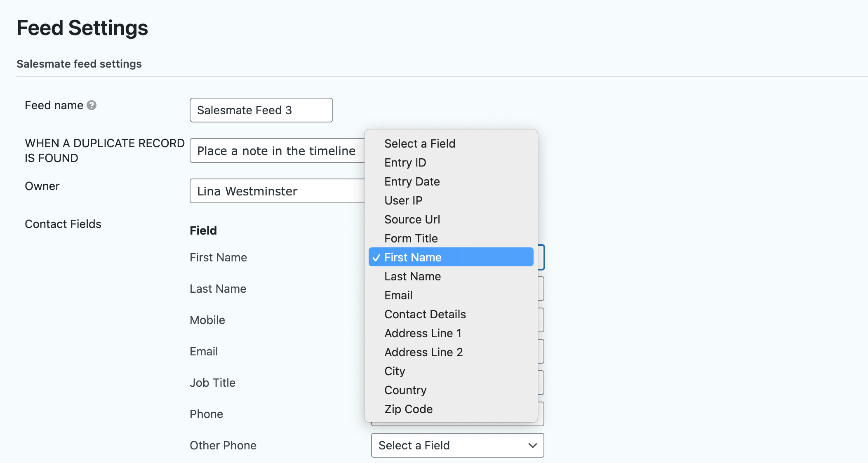Click the 'Salesmate feed settings' heading
The width and height of the screenshot is (868, 463).
pos(79,64)
